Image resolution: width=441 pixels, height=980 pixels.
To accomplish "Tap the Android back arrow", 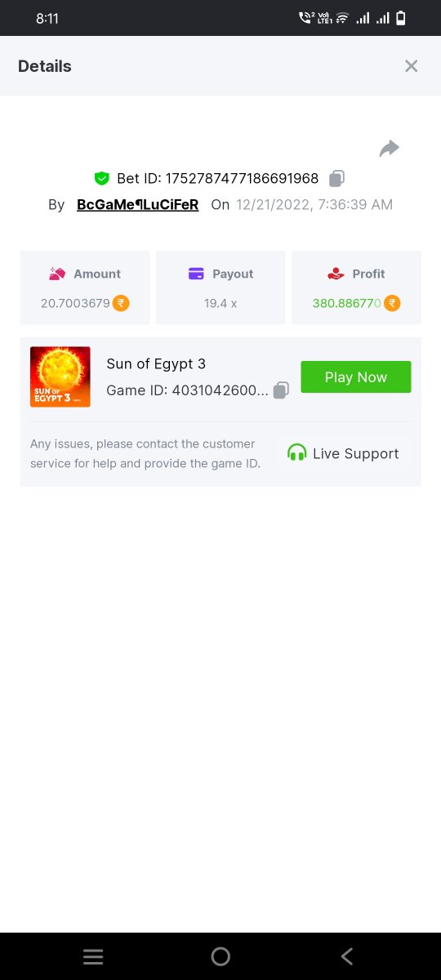I will [347, 957].
